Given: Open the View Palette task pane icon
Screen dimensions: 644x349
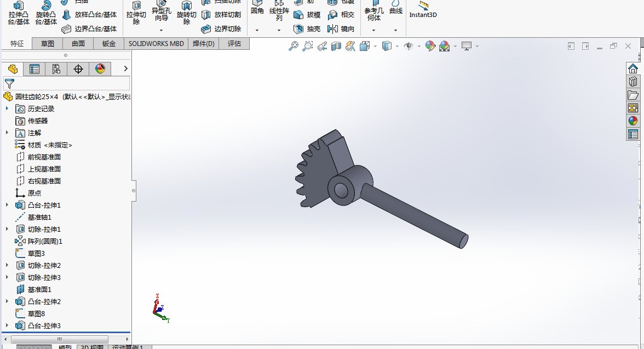Looking at the screenshot, I should 633,108.
